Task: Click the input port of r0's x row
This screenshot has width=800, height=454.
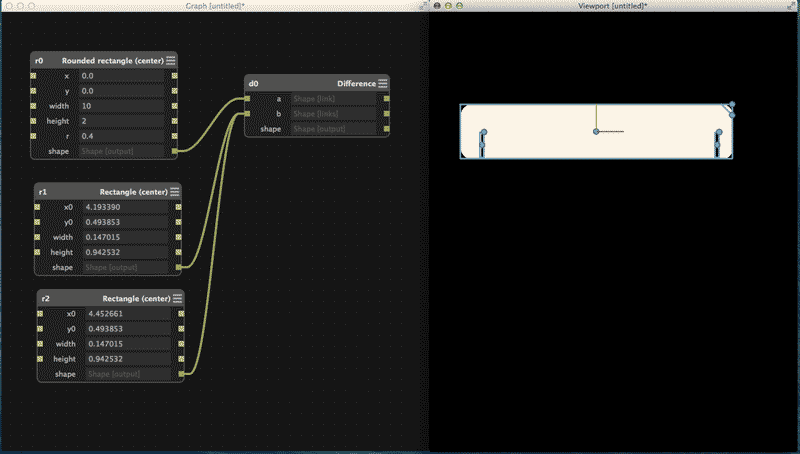Action: click(x=33, y=76)
